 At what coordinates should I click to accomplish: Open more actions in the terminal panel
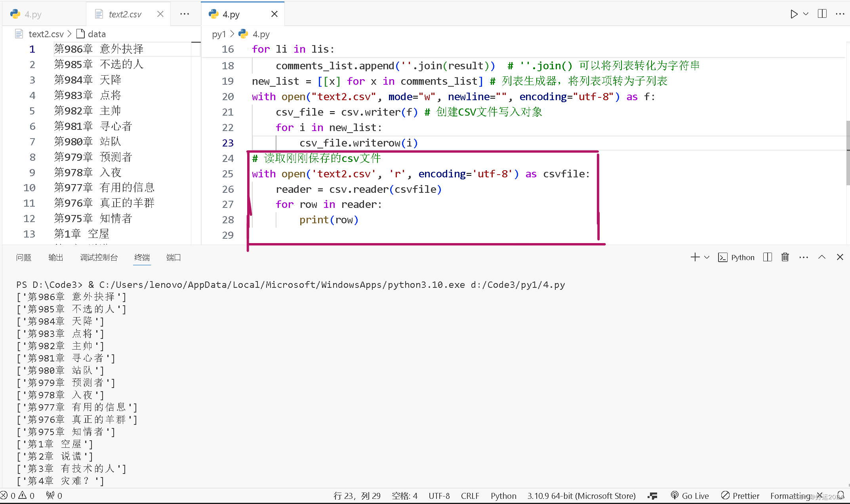[803, 257]
